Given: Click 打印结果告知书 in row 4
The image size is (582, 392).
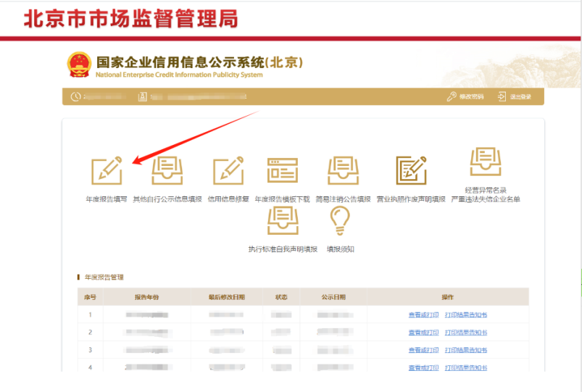Looking at the screenshot, I should 466,367.
